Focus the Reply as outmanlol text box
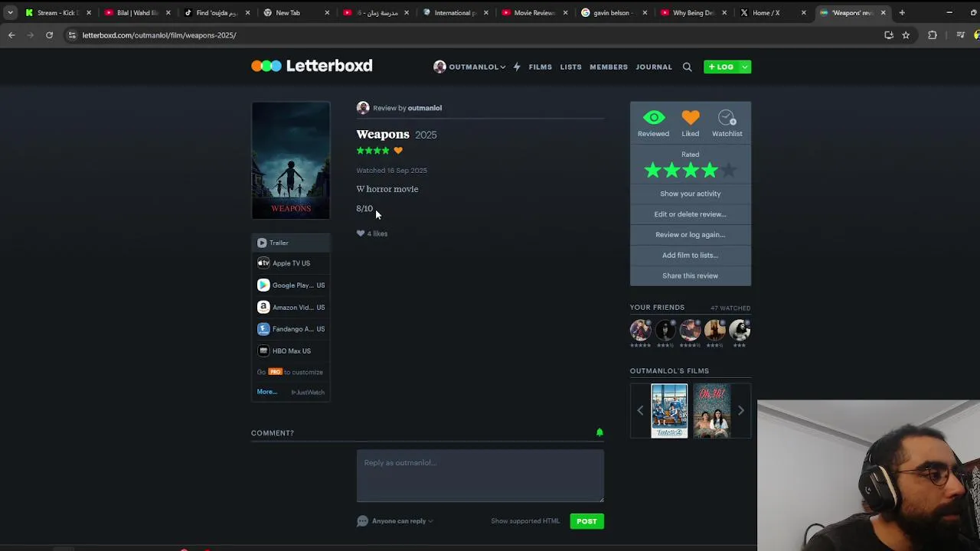Screen dimensions: 980x551 [x=480, y=476]
